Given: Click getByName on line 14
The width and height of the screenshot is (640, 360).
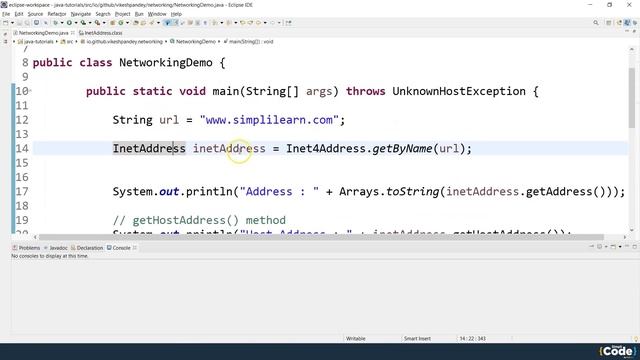Looking at the screenshot, I should (402, 149).
